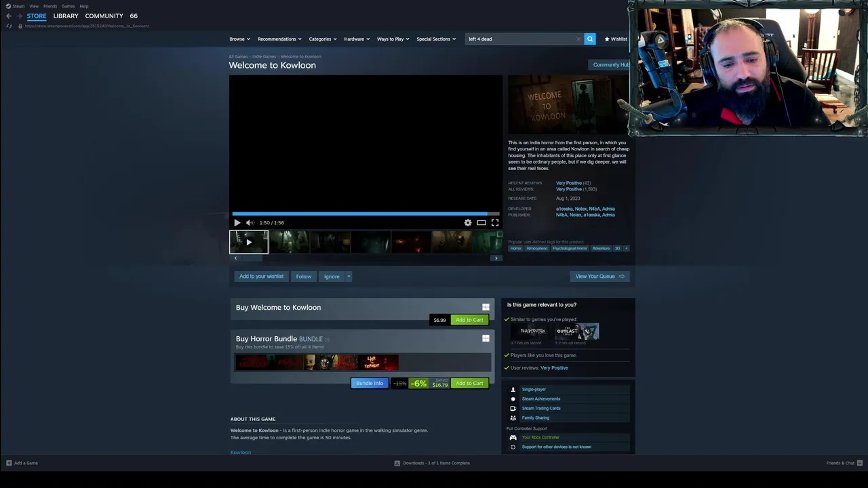Screen dimensions: 868x488
Task: Click the other devices support gear icon
Action: [x=513, y=447]
